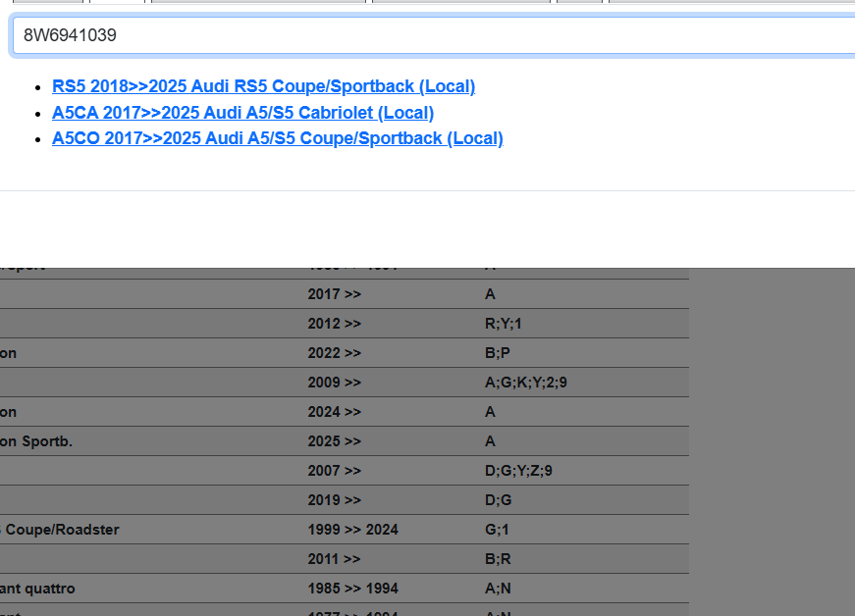The image size is (855, 616).
Task: Click the 2022 >> year cell
Action: point(334,353)
